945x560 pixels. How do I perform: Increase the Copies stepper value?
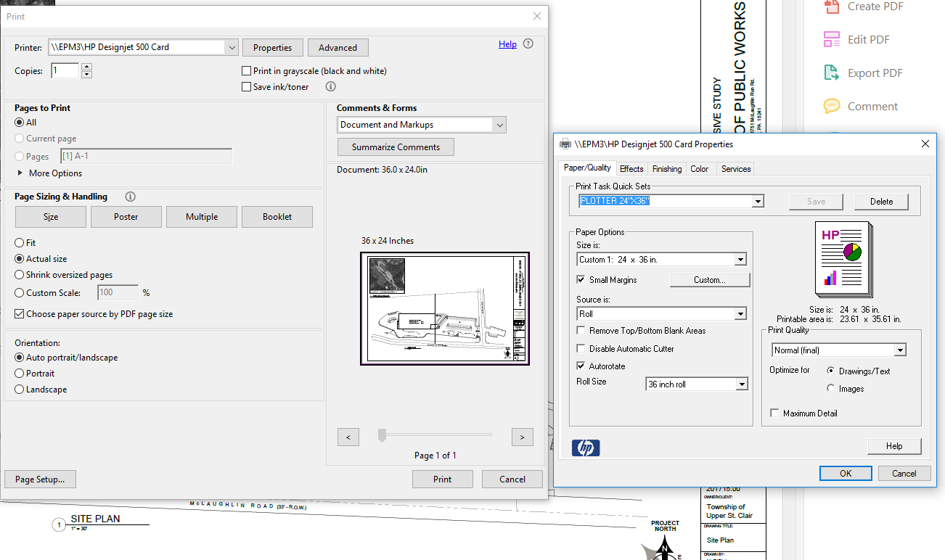click(86, 67)
